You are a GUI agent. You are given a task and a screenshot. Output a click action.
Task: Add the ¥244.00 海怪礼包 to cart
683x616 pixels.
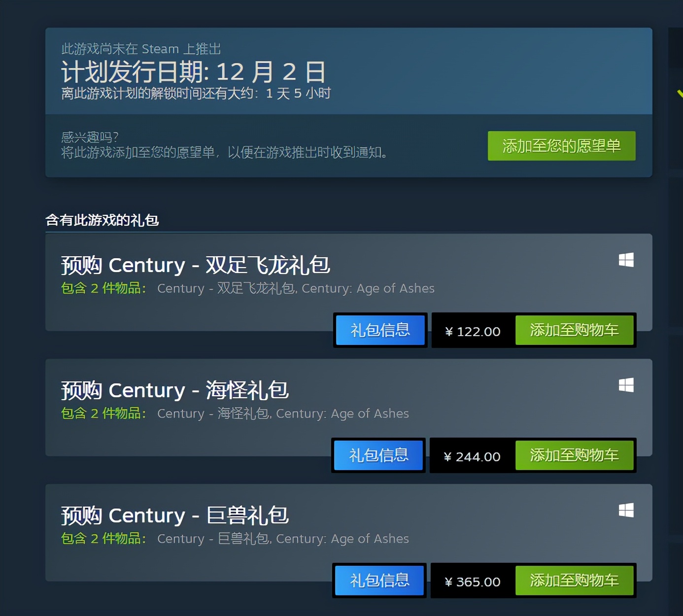click(x=574, y=455)
